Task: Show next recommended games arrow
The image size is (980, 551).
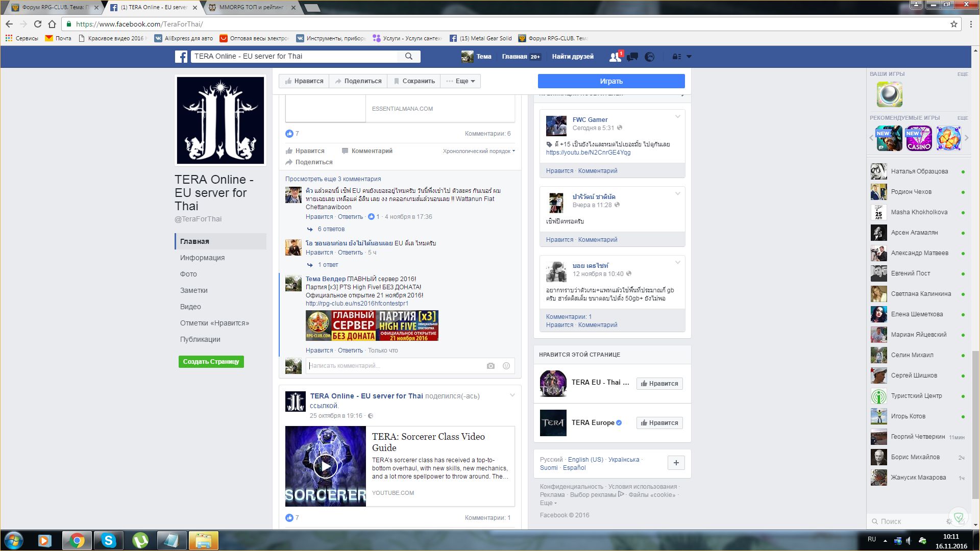Action: (966, 138)
